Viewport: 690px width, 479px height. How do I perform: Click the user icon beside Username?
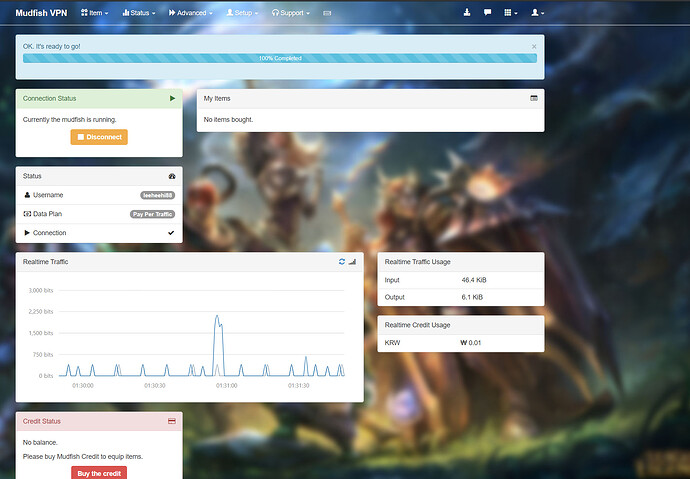pyautogui.click(x=27, y=195)
